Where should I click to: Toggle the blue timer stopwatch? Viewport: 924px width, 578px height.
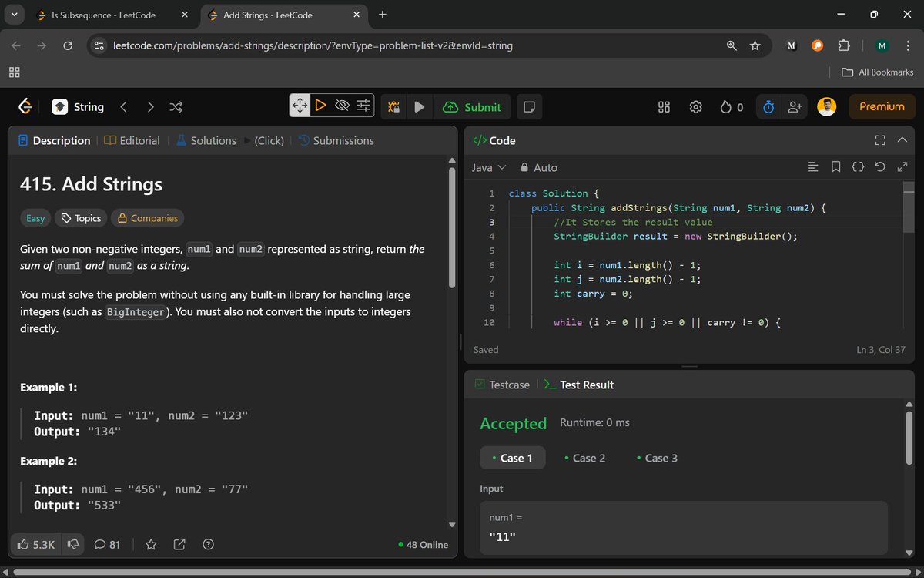click(x=768, y=107)
